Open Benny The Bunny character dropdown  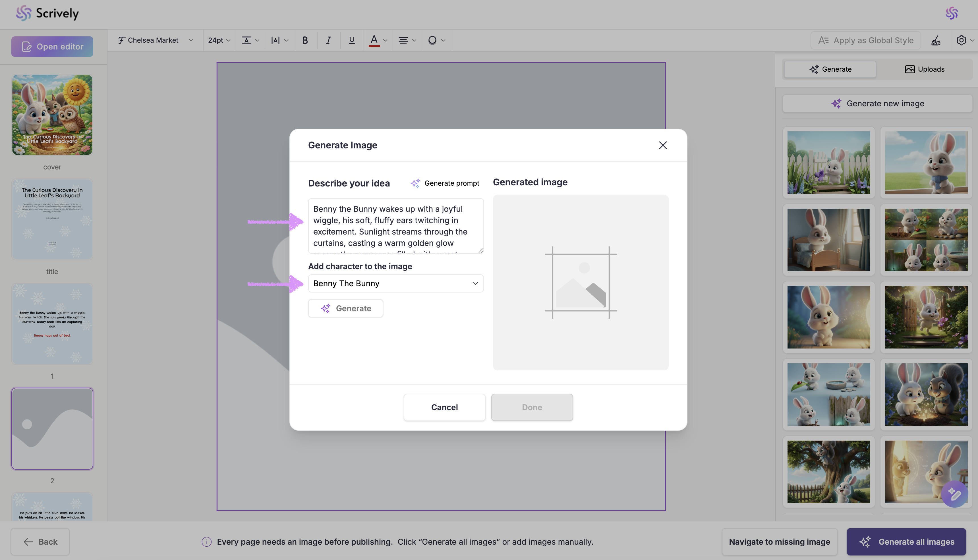pyautogui.click(x=395, y=283)
